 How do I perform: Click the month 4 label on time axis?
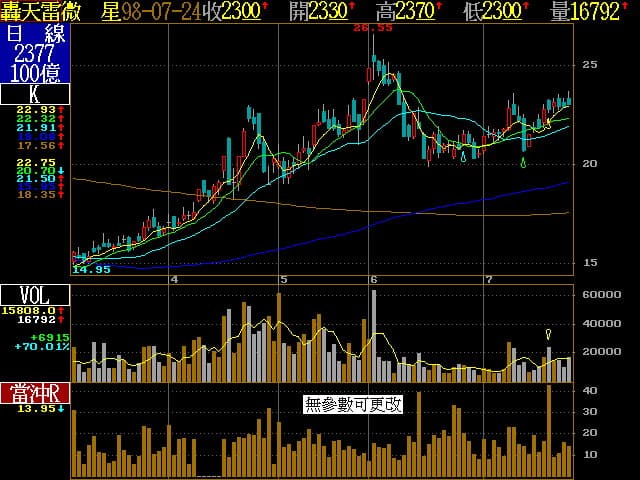pos(175,279)
